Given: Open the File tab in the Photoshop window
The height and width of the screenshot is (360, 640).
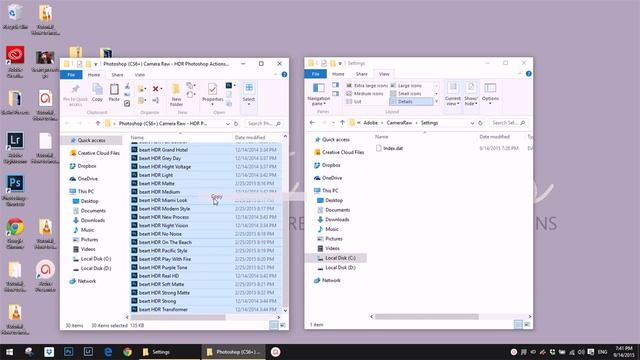Looking at the screenshot, I should point(71,75).
